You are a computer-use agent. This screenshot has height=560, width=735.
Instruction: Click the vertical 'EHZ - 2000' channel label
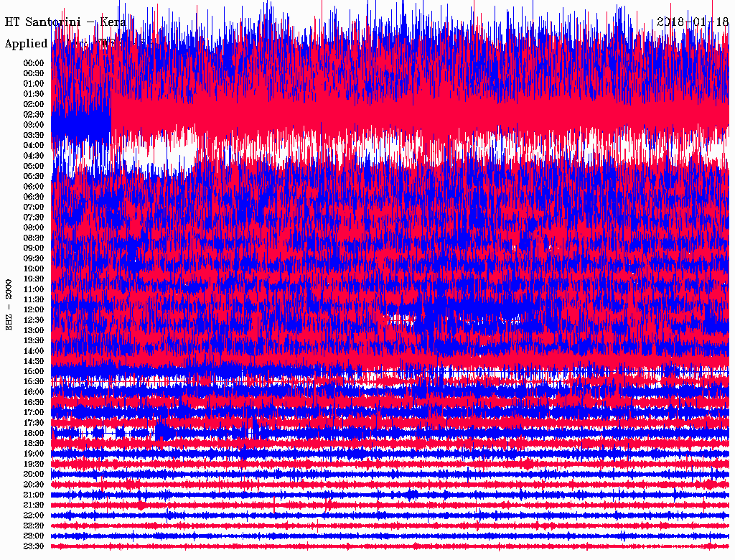pyautogui.click(x=9, y=305)
